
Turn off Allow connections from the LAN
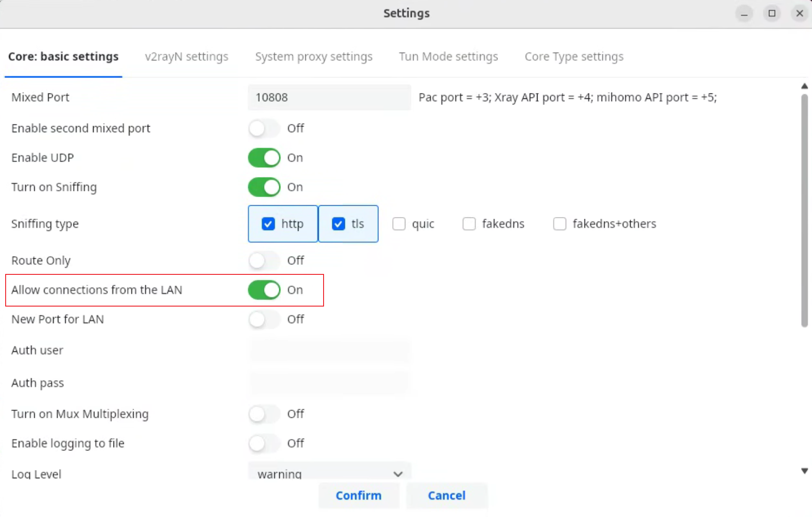click(x=264, y=290)
